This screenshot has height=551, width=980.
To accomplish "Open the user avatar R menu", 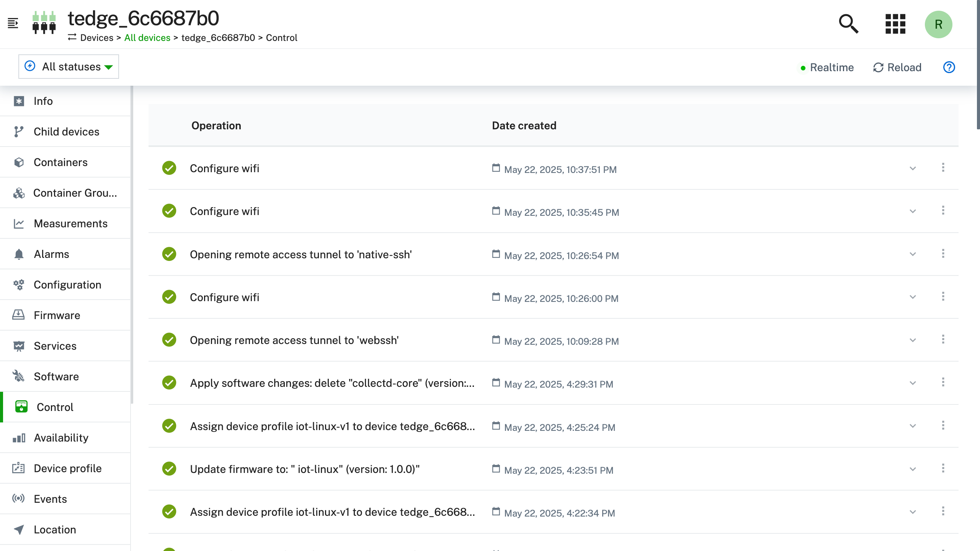I will [x=938, y=24].
